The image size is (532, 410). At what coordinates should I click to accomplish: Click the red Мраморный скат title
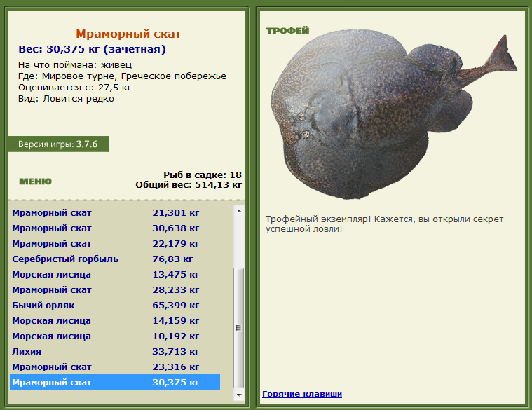(128, 34)
